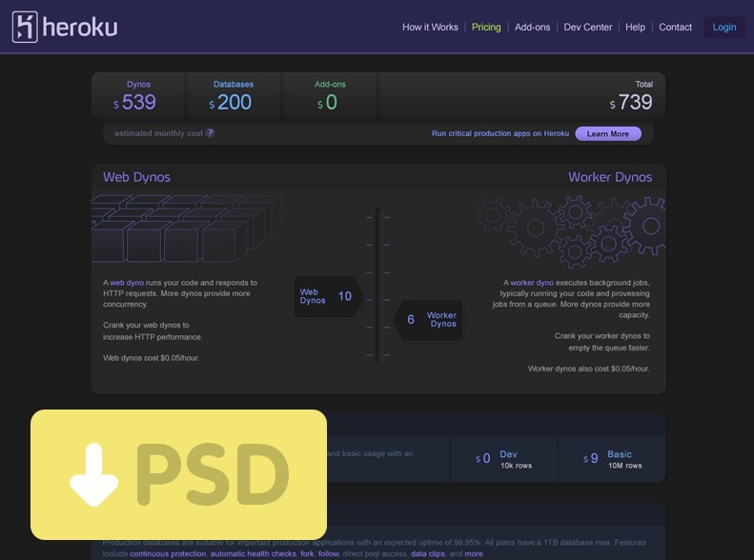Image resolution: width=754 pixels, height=560 pixels.
Task: Click the Web Dynos slider handle
Action: pos(329,296)
